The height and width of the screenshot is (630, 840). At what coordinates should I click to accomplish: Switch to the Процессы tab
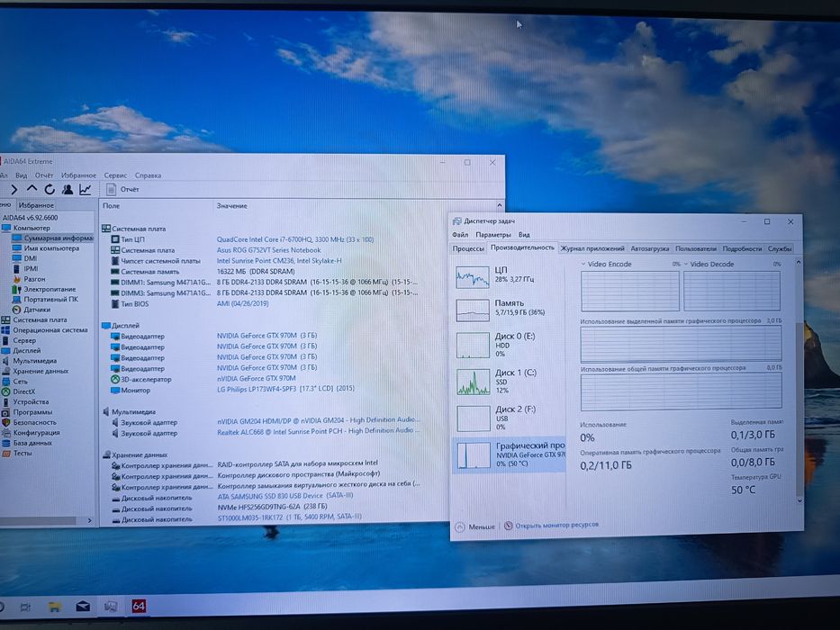(468, 248)
